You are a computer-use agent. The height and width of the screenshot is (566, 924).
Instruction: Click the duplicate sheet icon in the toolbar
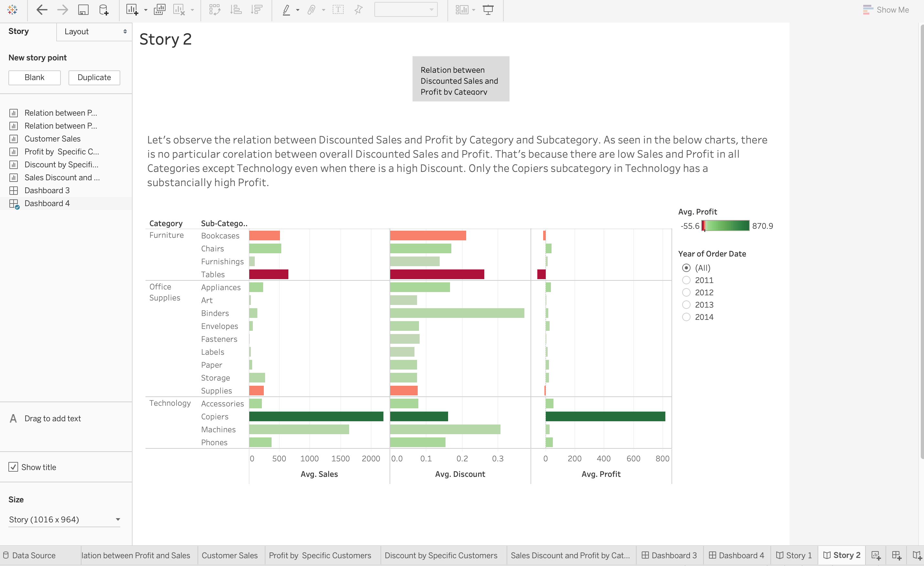point(159,10)
